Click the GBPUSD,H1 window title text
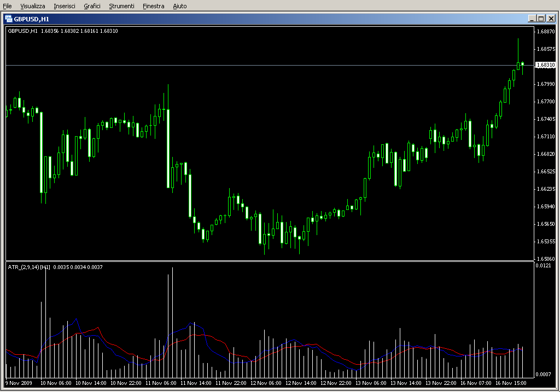 (x=31, y=19)
